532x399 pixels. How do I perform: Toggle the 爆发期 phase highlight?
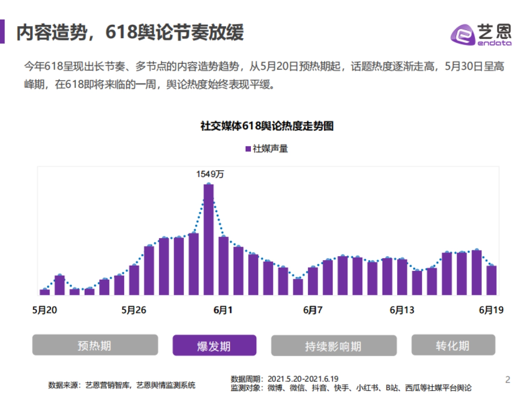[215, 345]
